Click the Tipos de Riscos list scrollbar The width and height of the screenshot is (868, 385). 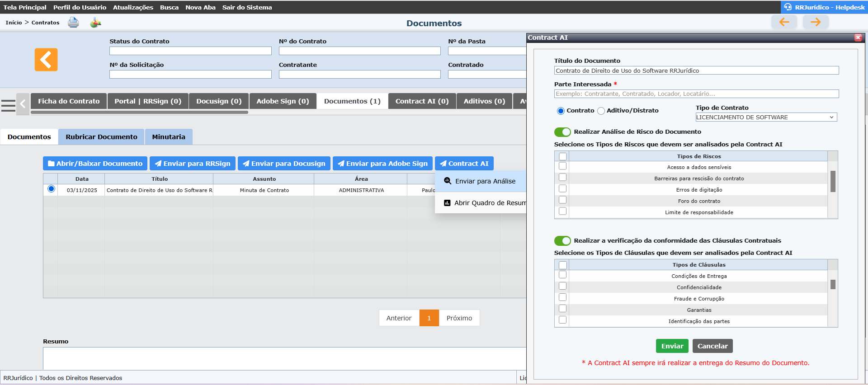coord(832,182)
